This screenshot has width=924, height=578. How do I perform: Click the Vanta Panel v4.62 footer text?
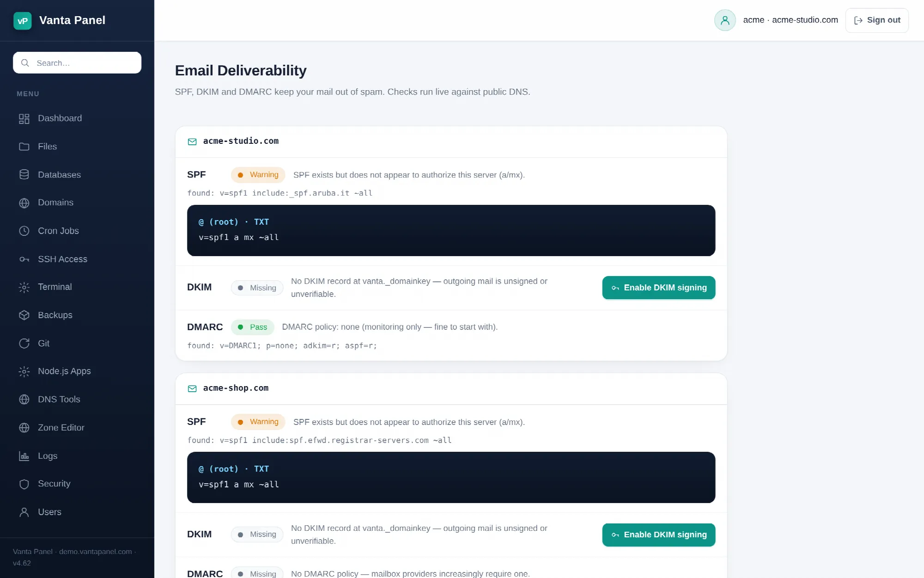(74, 557)
